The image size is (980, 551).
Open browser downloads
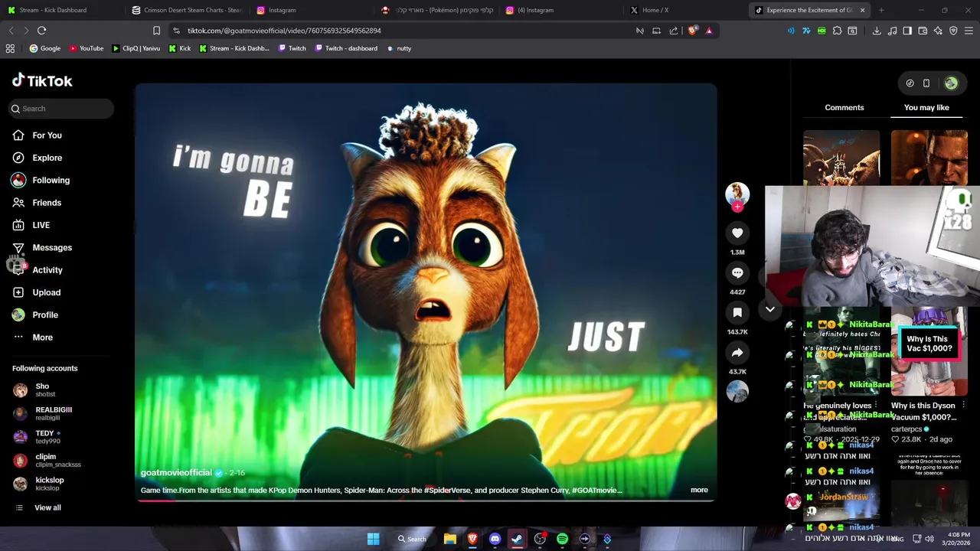pyautogui.click(x=877, y=31)
